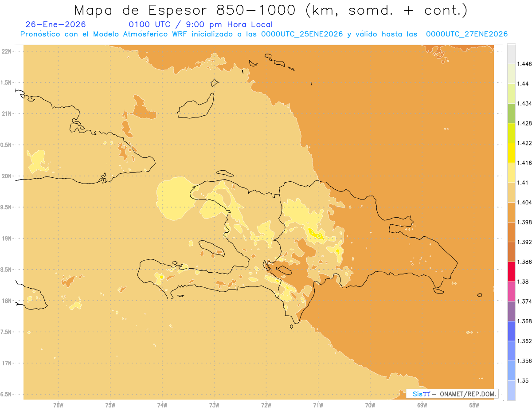Image resolution: width=532 pixels, height=411 pixels.
Task: Click the colorbar value 1.356
Action: coord(524,361)
